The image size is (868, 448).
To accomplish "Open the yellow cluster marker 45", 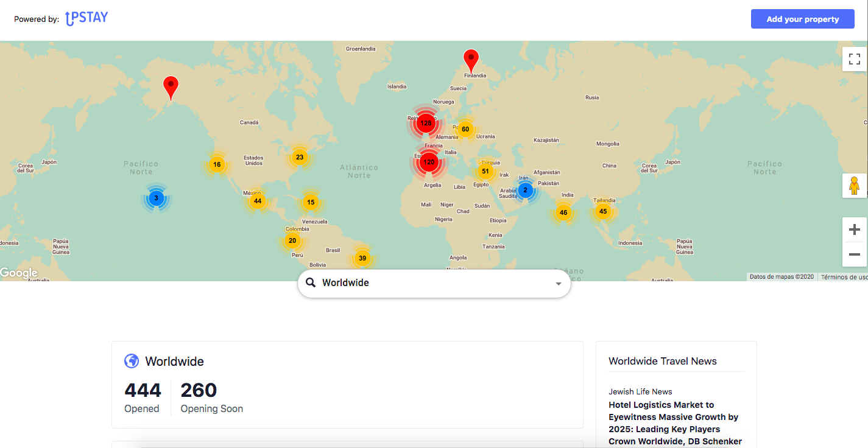I will (603, 211).
